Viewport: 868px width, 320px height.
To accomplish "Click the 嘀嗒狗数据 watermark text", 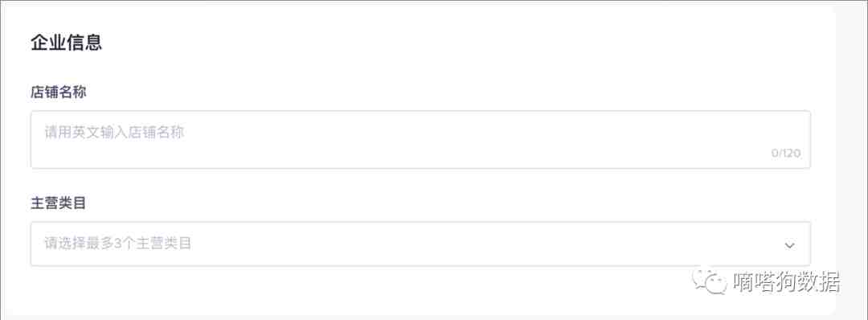I will (787, 283).
